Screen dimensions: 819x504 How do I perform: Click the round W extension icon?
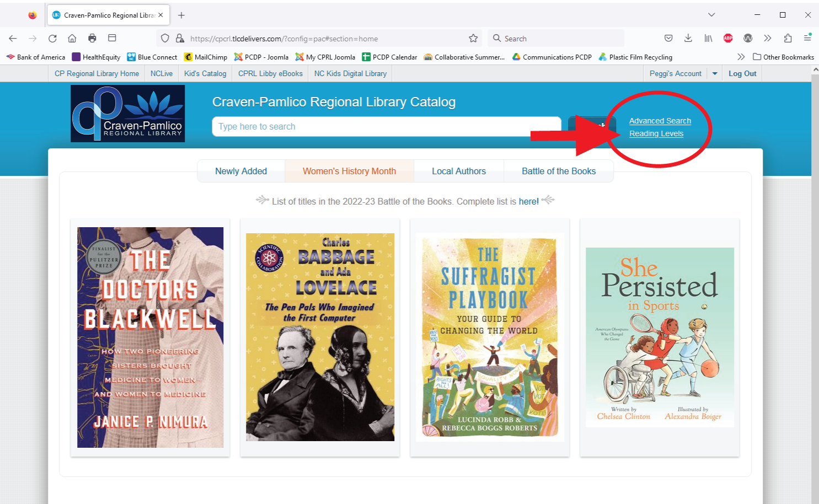[x=748, y=38]
